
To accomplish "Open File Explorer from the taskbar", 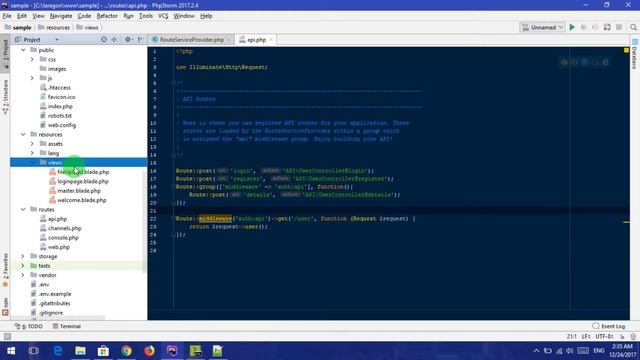I will pos(80,351).
